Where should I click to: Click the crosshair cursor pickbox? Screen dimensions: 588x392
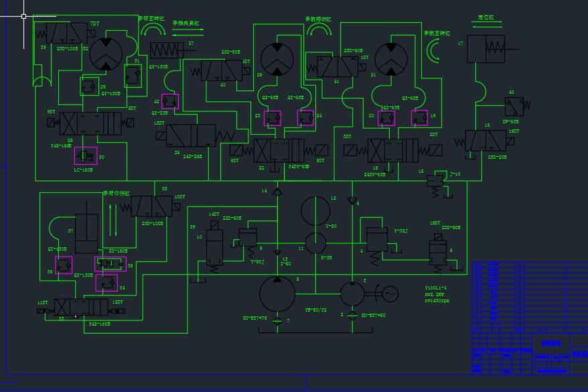(x=23, y=16)
